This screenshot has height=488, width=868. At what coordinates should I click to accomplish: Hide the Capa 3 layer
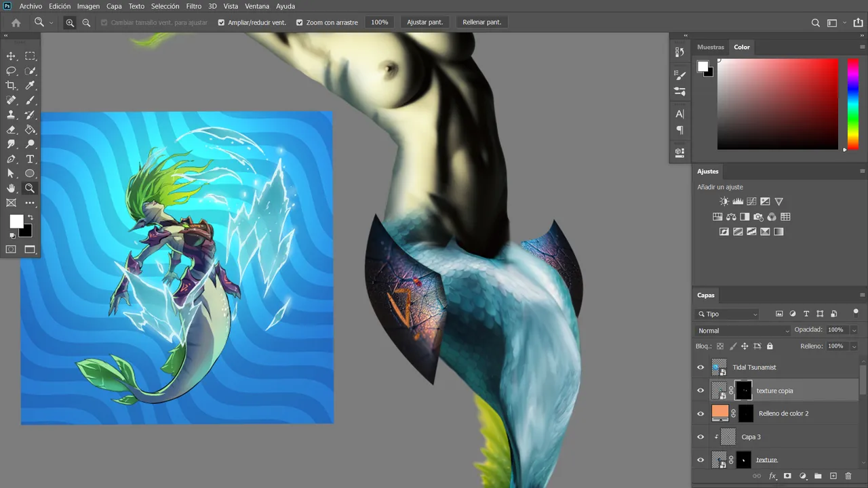pos(701,437)
